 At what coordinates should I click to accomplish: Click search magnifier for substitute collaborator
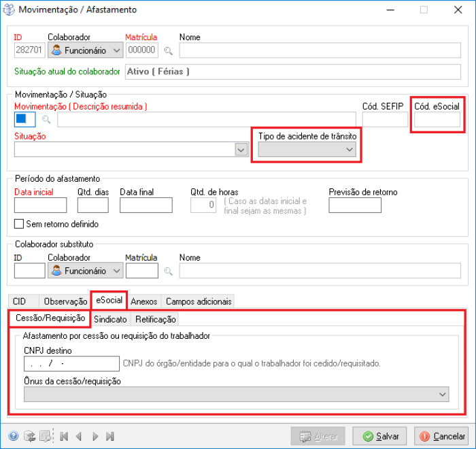click(168, 271)
